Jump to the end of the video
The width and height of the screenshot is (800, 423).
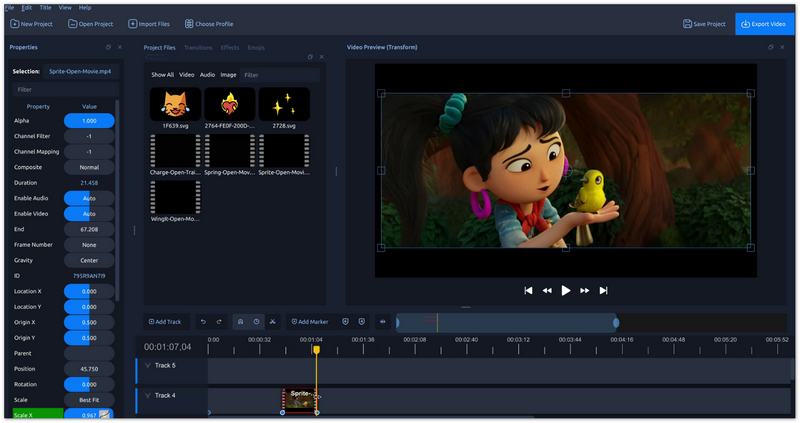(604, 290)
